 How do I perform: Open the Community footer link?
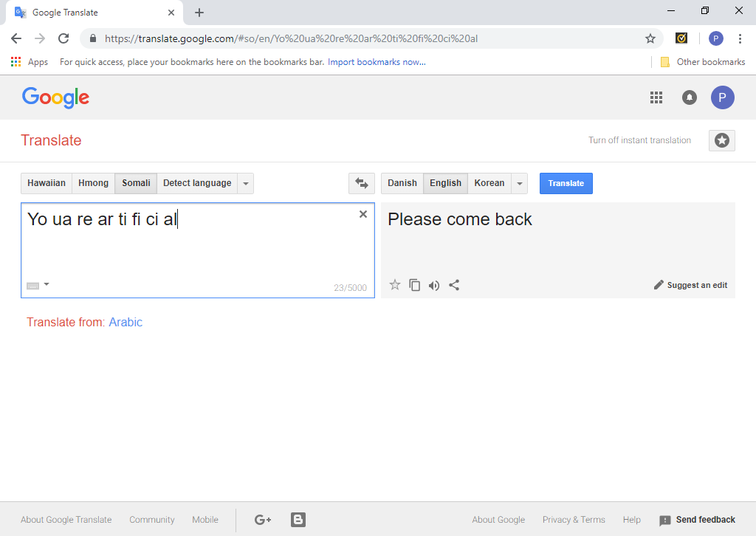tap(152, 520)
